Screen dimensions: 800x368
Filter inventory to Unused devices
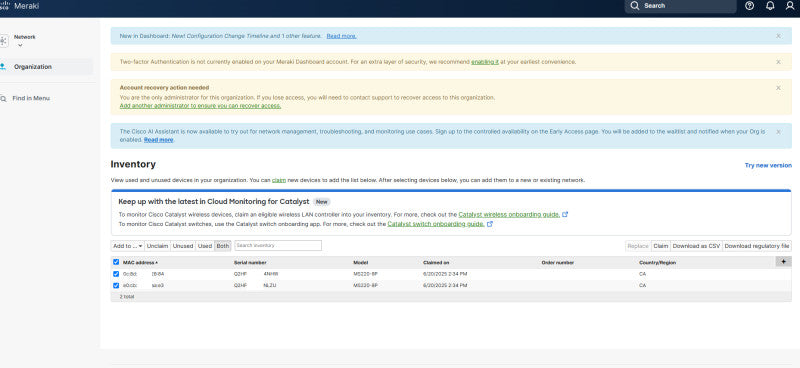coord(183,246)
